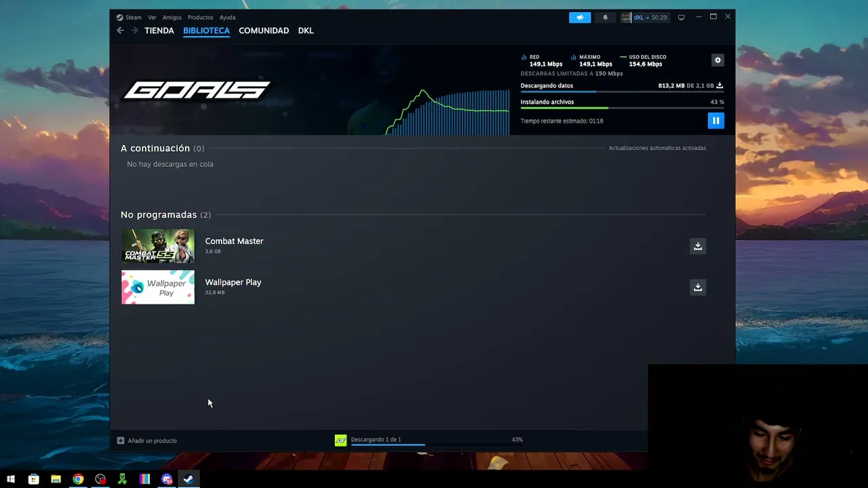The height and width of the screenshot is (488, 868).
Task: Click Actualizaciones automáticas activadas
Action: coord(657,148)
